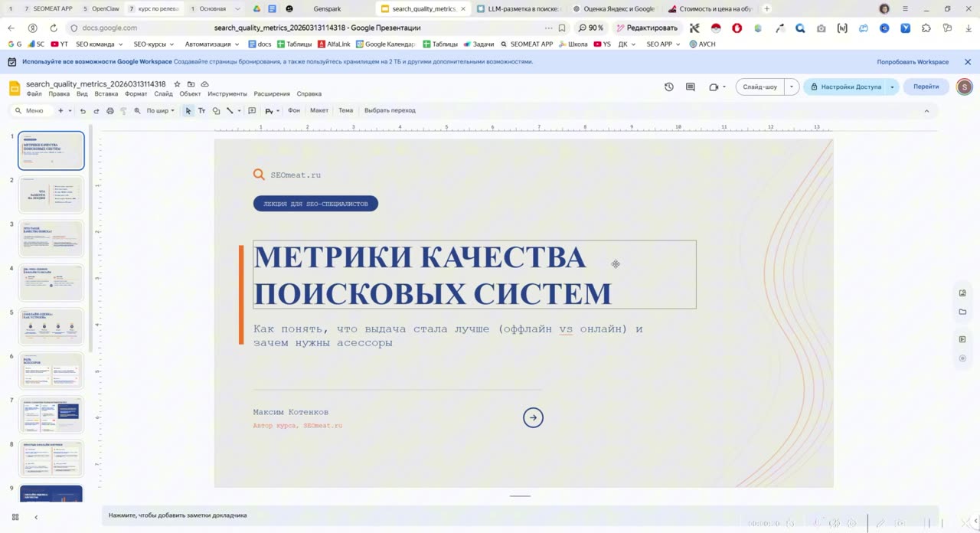Switch to the Genspark browser tab

click(328, 8)
